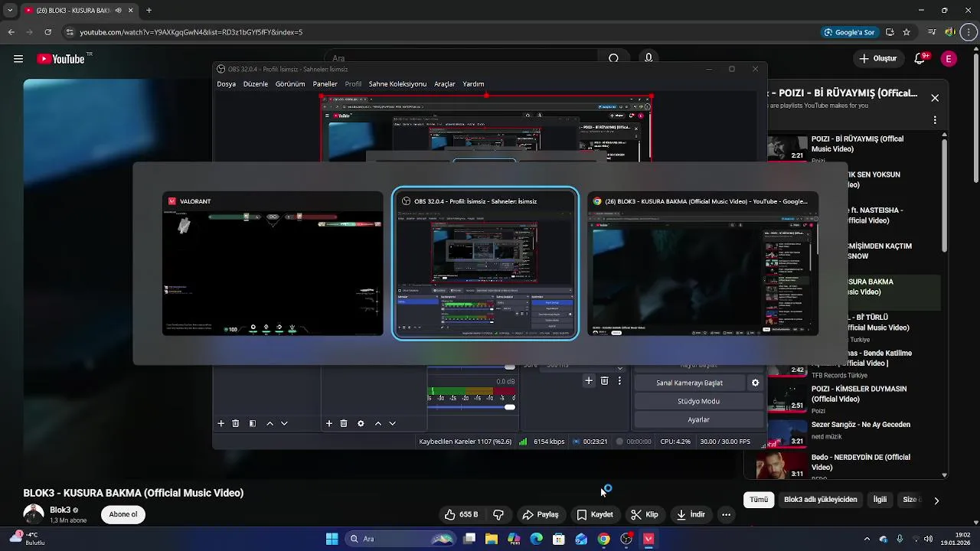Create a clip with Klip button
This screenshot has height=551, width=980.
click(645, 515)
